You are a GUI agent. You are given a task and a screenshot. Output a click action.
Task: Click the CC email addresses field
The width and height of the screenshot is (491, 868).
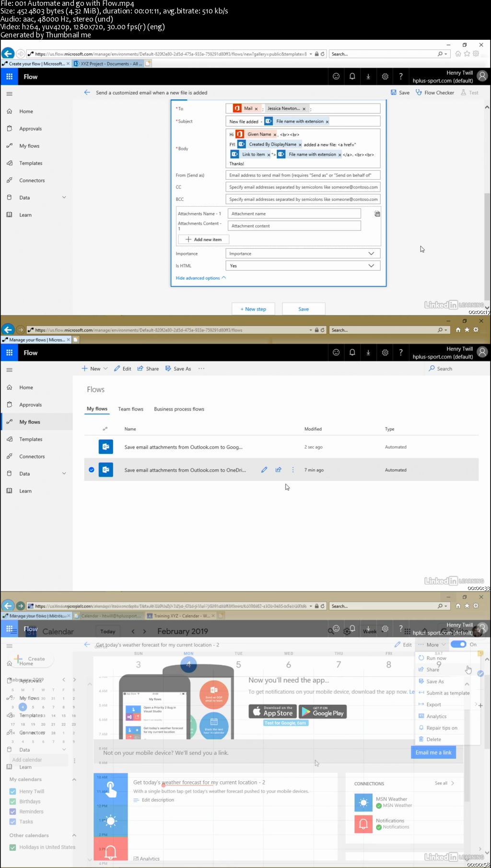click(303, 187)
